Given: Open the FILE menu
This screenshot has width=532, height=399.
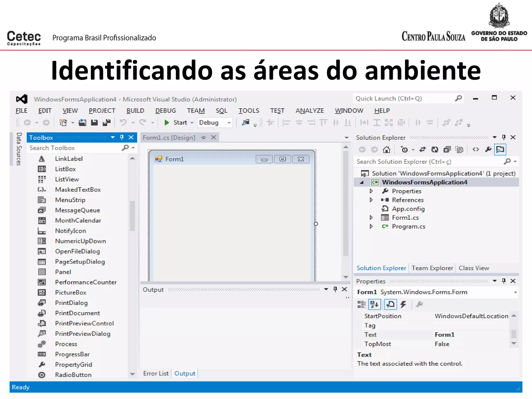Looking at the screenshot, I should [21, 111].
